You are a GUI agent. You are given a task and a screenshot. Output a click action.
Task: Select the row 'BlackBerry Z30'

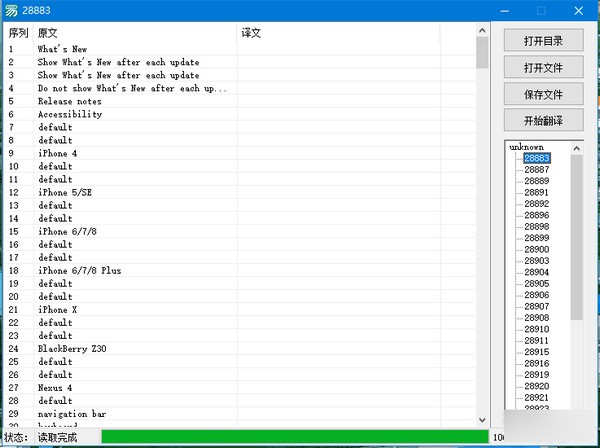click(x=240, y=349)
